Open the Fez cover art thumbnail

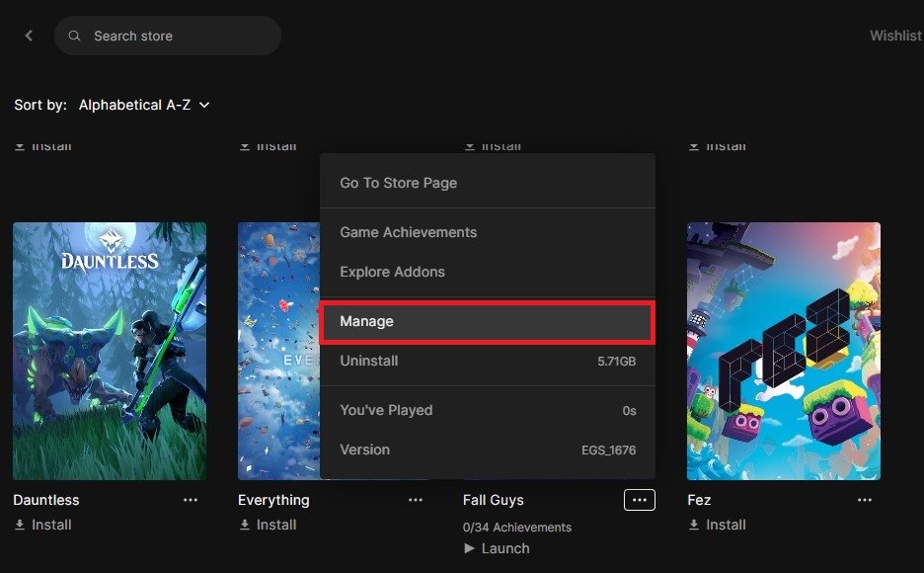tap(783, 351)
